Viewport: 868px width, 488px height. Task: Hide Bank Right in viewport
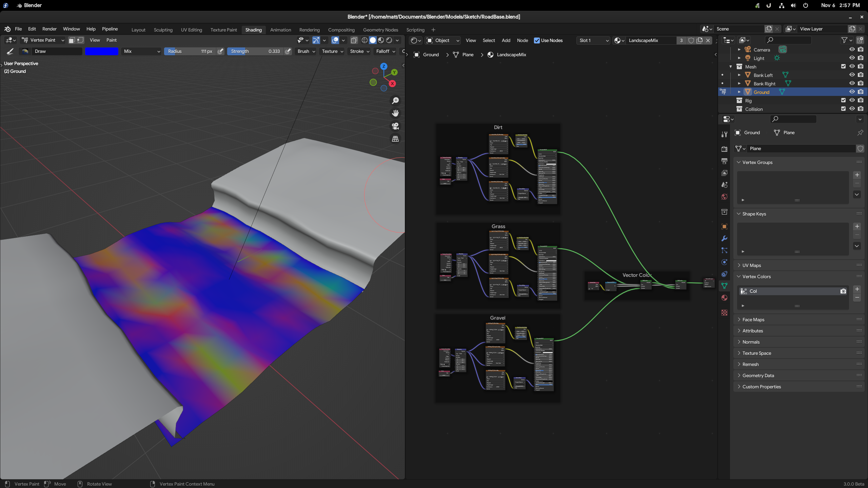pos(852,83)
